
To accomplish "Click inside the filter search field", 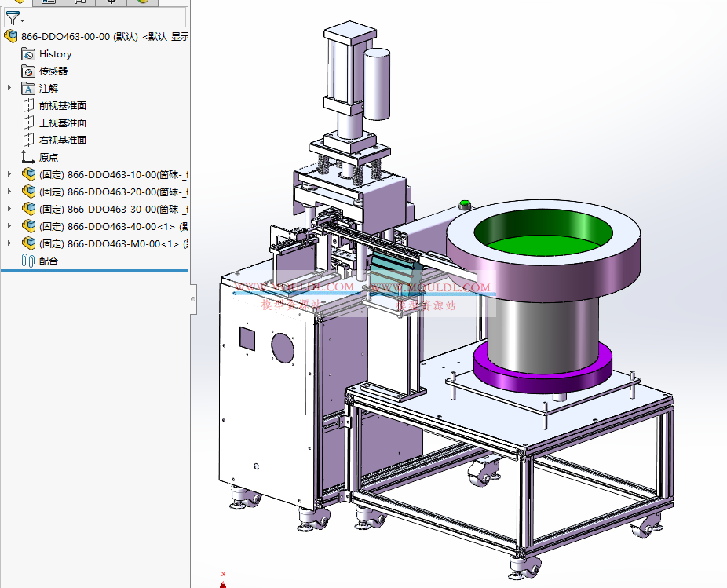I will tap(102, 17).
